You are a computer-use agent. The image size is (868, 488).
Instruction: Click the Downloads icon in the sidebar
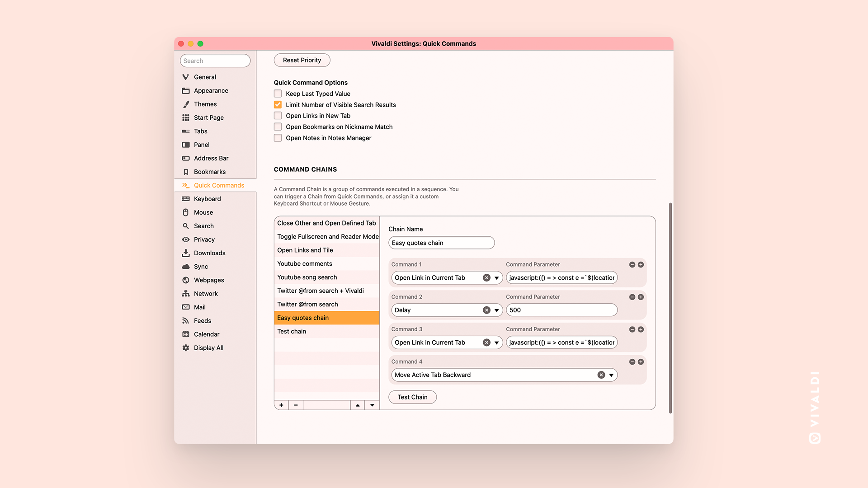pos(186,253)
